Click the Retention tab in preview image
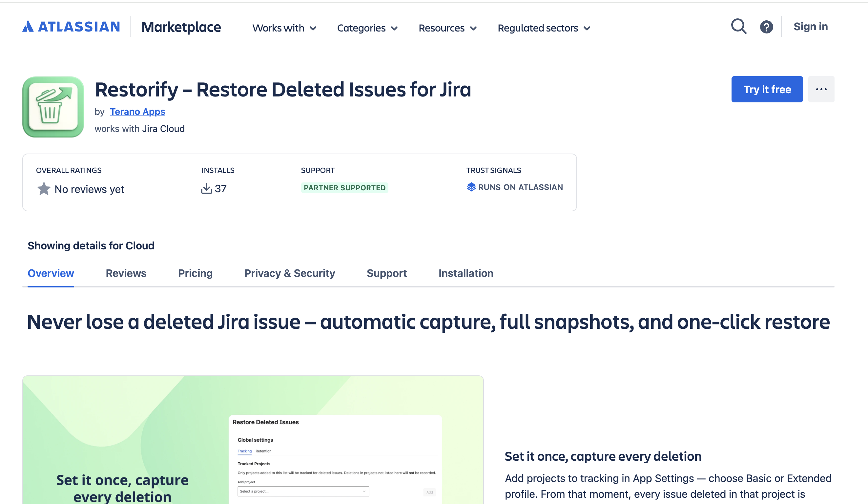The height and width of the screenshot is (504, 868). (263, 451)
